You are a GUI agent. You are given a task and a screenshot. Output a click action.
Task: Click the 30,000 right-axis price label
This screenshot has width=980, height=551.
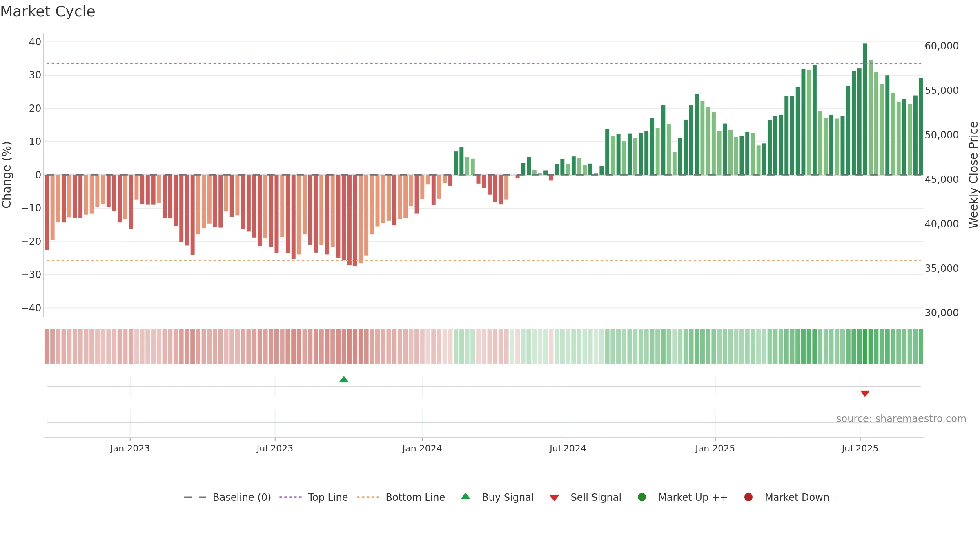(x=942, y=313)
